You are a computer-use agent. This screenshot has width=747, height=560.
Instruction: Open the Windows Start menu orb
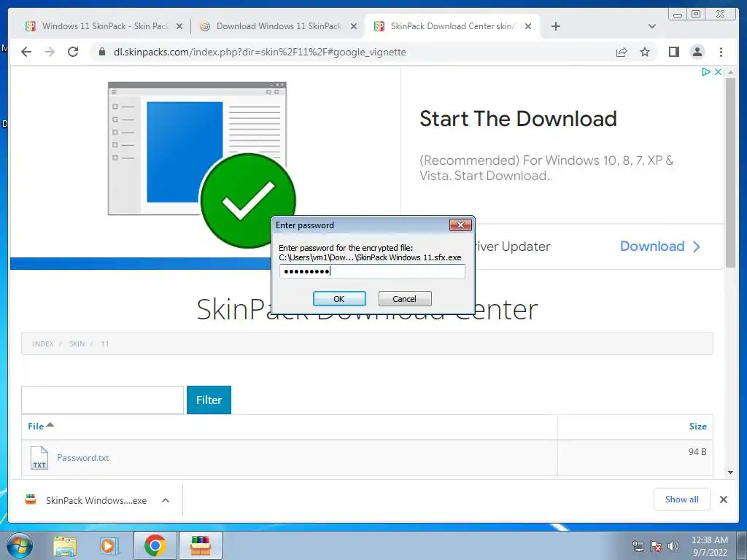click(20, 545)
